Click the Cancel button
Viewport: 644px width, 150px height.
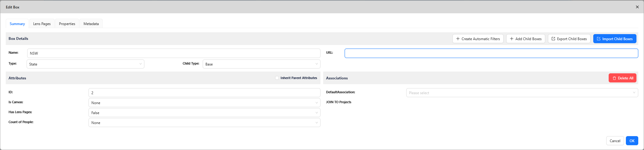click(615, 141)
